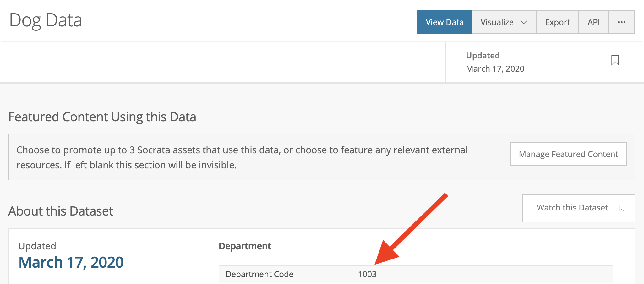
Task: Click Manage Featured Content button
Action: (568, 154)
